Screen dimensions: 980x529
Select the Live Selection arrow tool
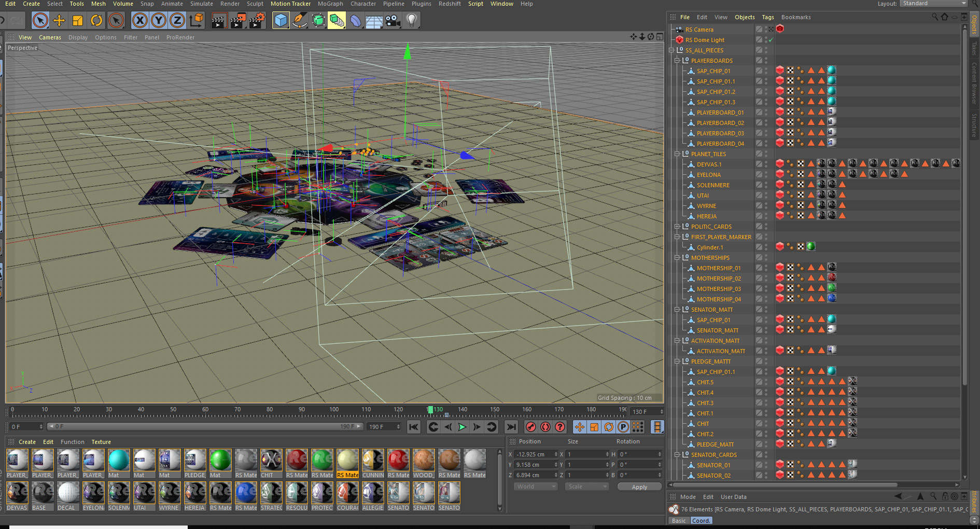point(40,21)
